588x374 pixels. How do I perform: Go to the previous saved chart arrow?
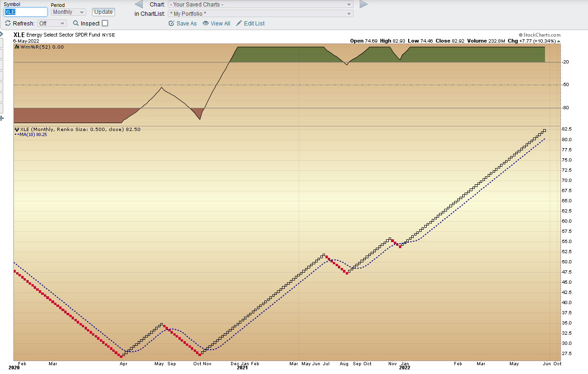pyautogui.click(x=139, y=4)
